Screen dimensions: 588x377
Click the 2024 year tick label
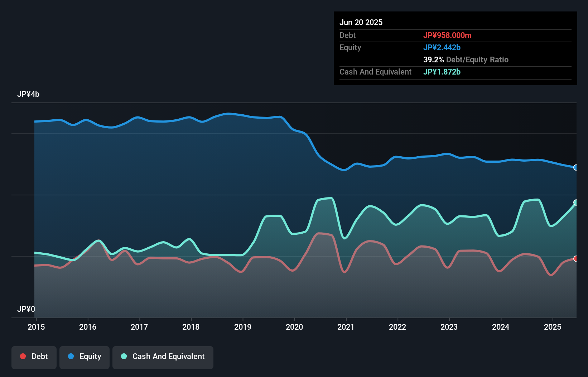501,327
